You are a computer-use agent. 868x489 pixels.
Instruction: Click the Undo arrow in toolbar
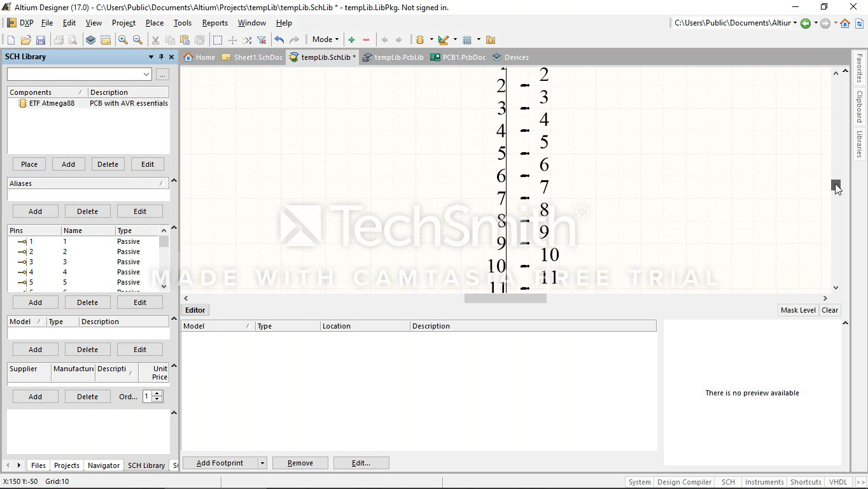(x=279, y=40)
